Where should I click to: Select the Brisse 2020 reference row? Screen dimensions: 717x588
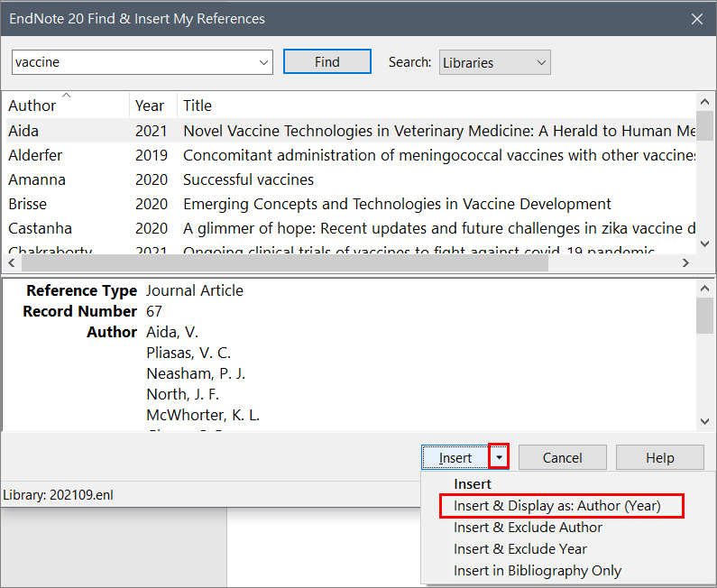tap(351, 204)
